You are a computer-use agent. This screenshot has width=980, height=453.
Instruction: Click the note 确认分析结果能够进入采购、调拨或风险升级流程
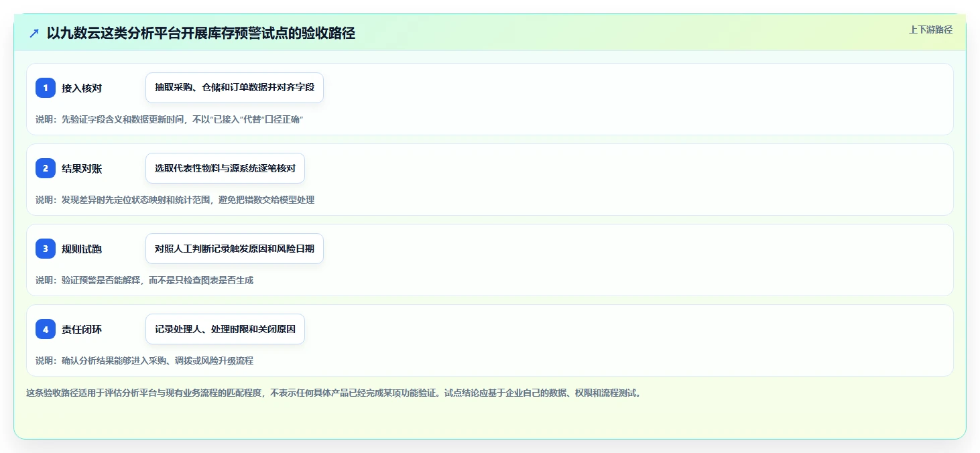pos(144,361)
